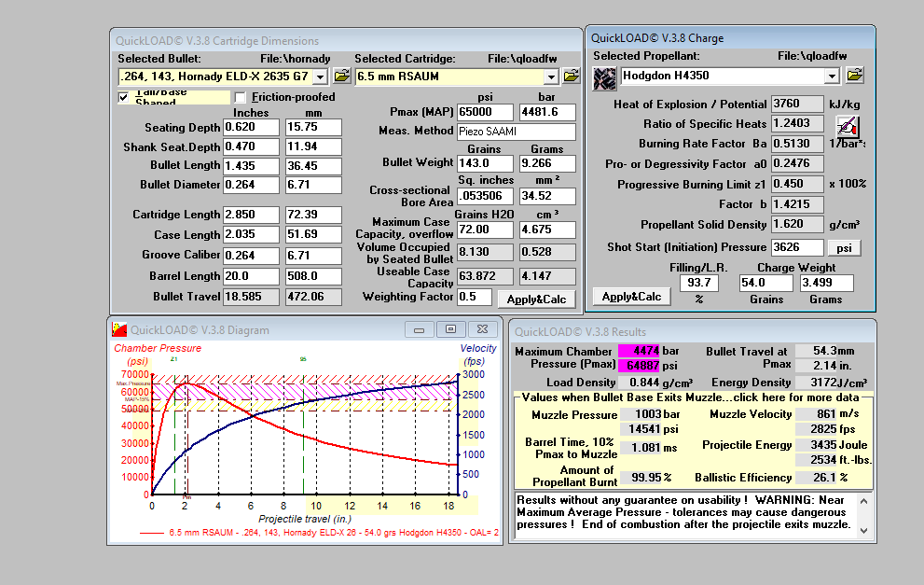The width and height of the screenshot is (924, 585).
Task: Click the Heat of Explosion value field
Action: click(797, 104)
